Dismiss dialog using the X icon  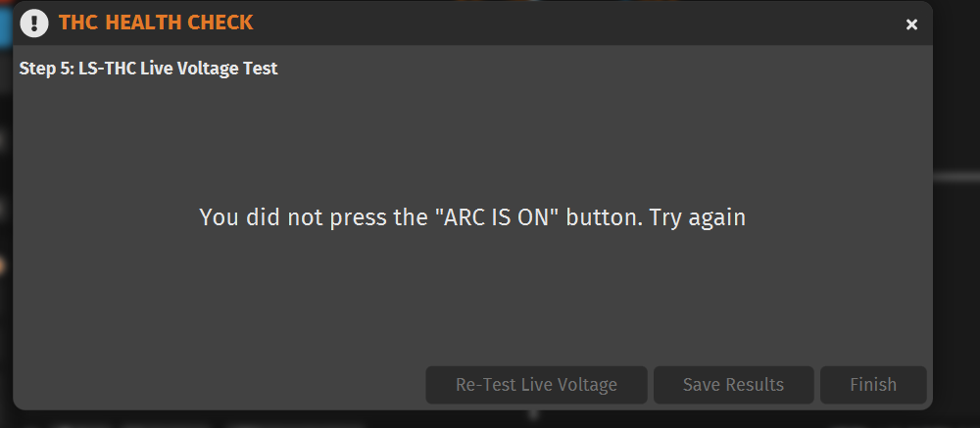[x=911, y=24]
